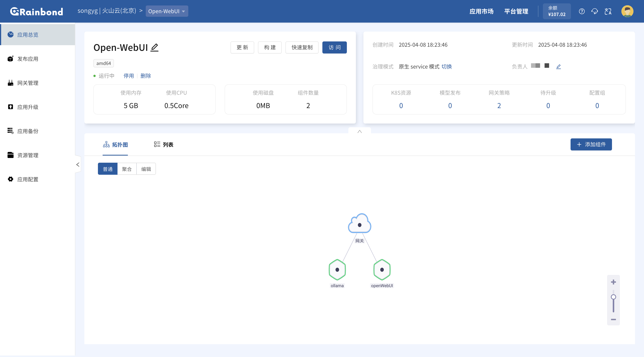Go to 网关管理 in sidebar
The image size is (644, 357).
coord(38,83)
